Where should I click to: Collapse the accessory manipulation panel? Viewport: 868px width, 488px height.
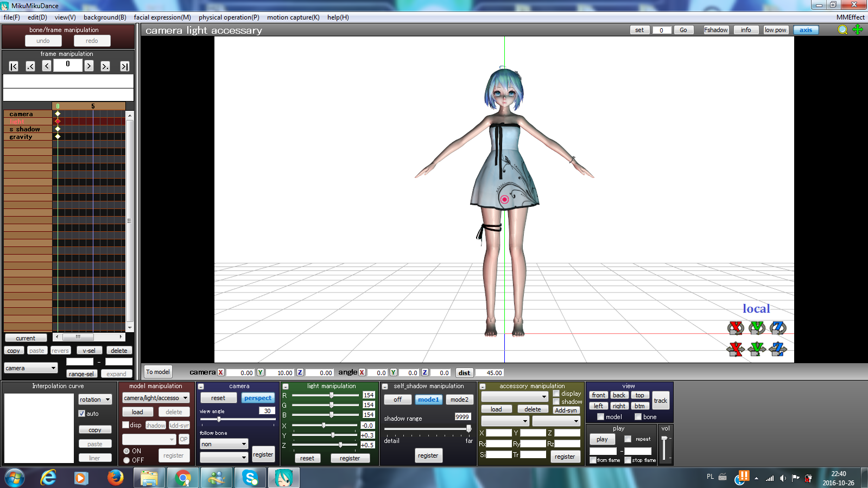(483, 386)
